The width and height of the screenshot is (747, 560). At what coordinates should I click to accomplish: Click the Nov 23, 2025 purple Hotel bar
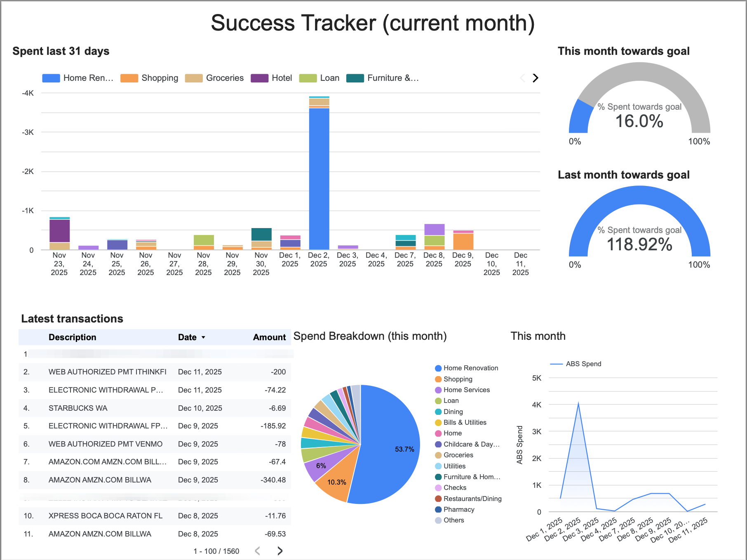(60, 231)
